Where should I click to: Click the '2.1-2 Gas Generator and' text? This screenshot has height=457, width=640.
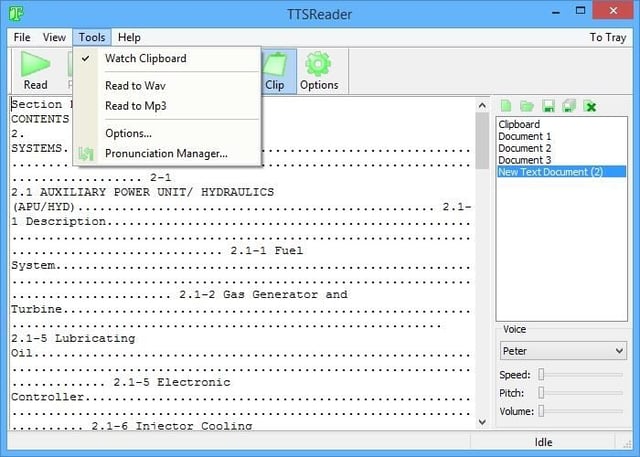coord(263,294)
